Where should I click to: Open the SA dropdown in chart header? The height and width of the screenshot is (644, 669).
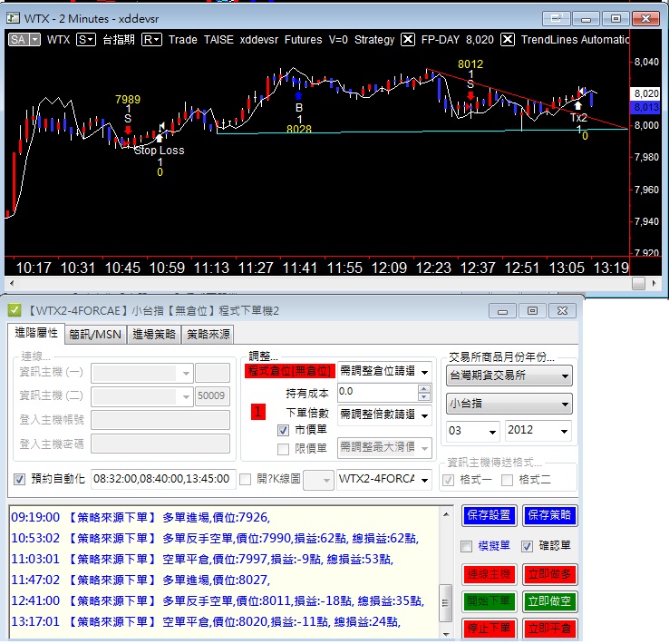24,40
